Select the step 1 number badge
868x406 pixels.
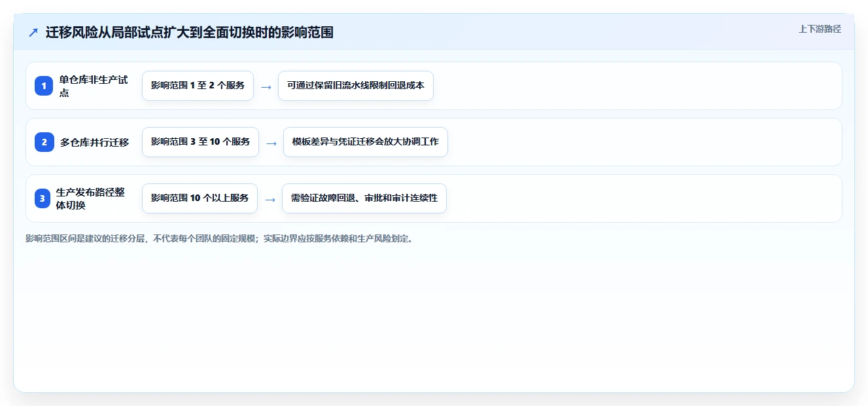(44, 86)
